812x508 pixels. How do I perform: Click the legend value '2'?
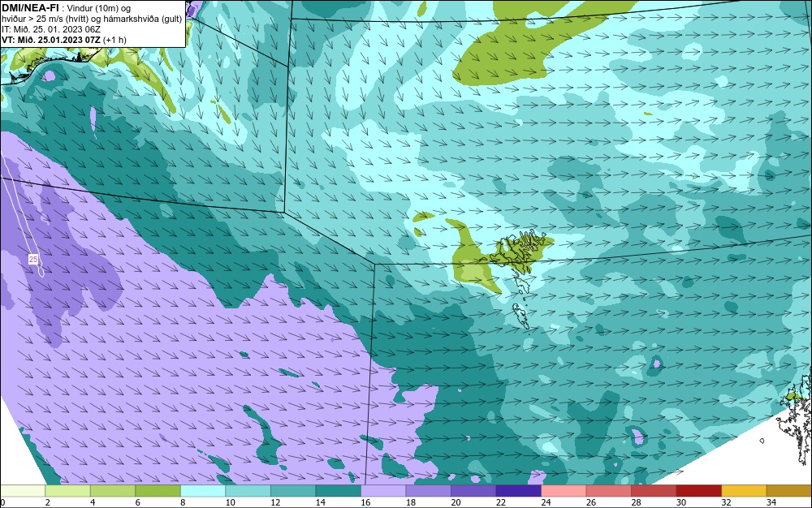(x=48, y=502)
